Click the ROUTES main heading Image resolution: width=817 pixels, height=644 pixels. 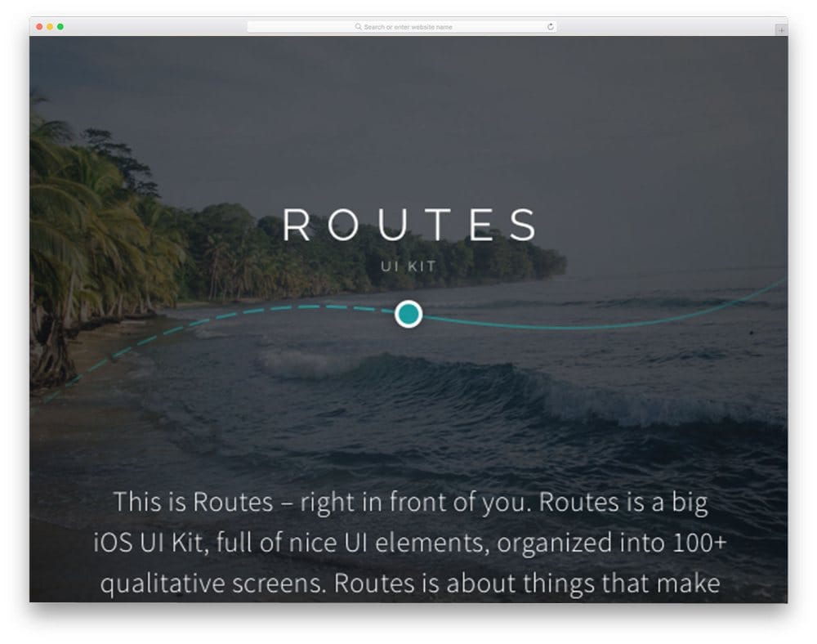[x=408, y=225]
